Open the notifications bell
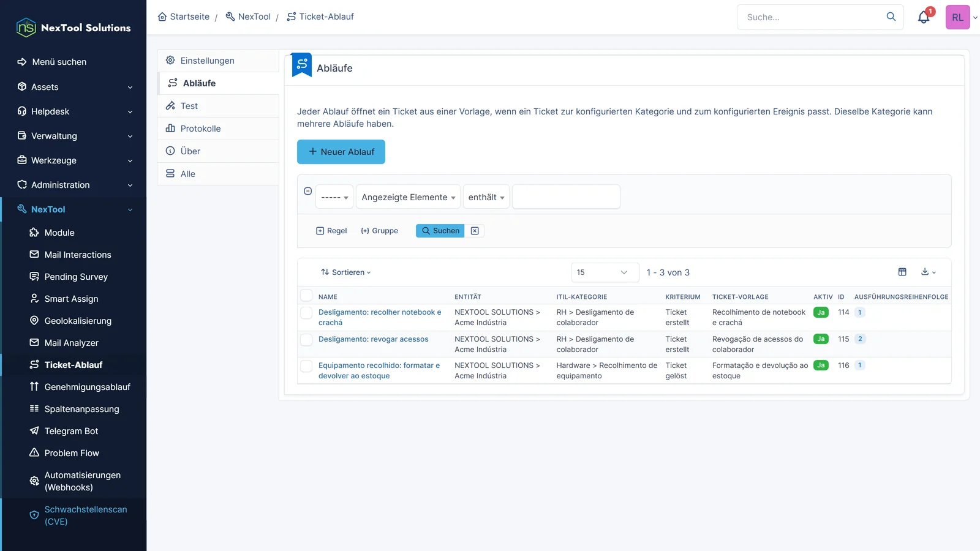The width and height of the screenshot is (980, 551). 924,17
